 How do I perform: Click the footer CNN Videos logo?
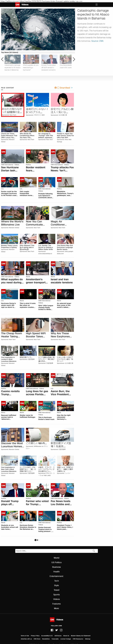[57, 620]
